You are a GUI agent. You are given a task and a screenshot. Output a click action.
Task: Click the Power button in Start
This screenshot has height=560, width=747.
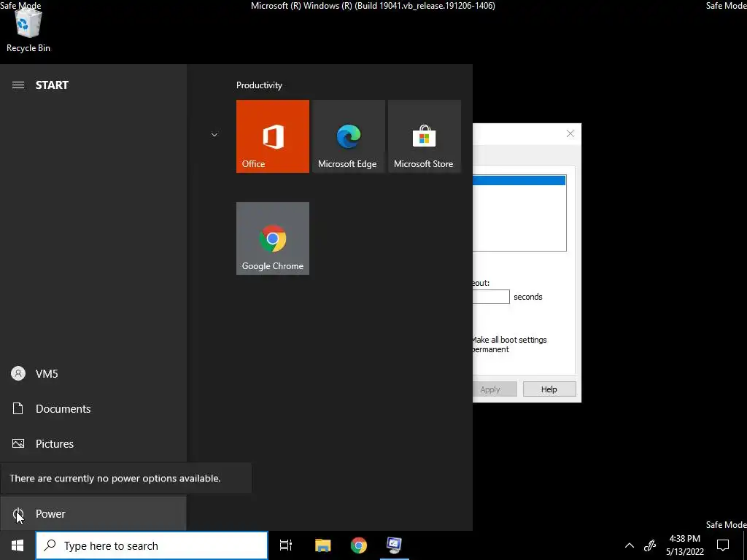click(x=93, y=514)
